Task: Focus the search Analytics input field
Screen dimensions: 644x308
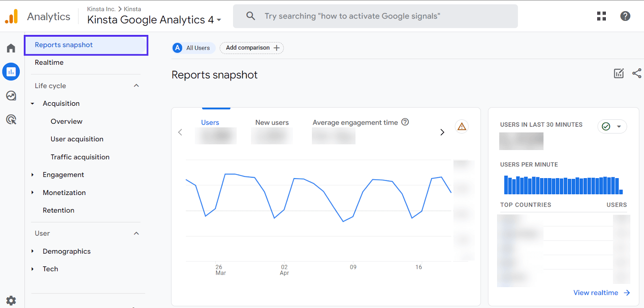Action: 375,16
